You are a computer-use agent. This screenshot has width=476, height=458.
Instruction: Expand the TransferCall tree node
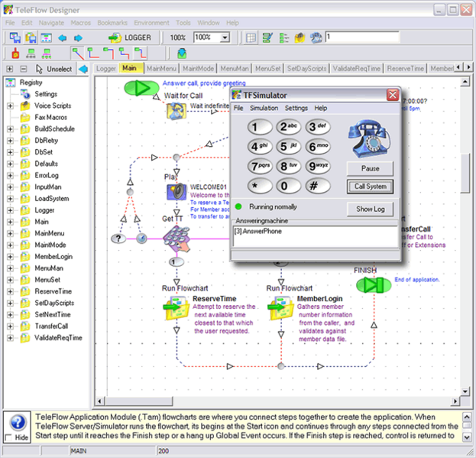[10, 326]
